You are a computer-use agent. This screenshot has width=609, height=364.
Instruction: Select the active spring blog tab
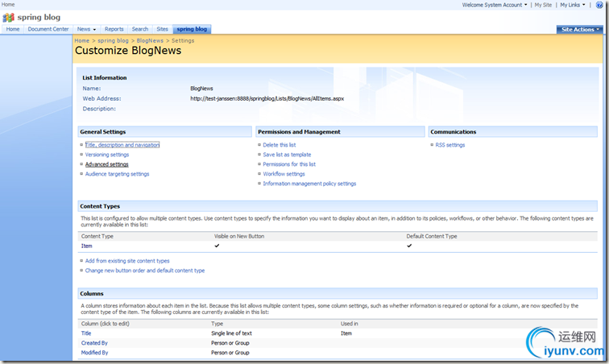click(x=192, y=29)
